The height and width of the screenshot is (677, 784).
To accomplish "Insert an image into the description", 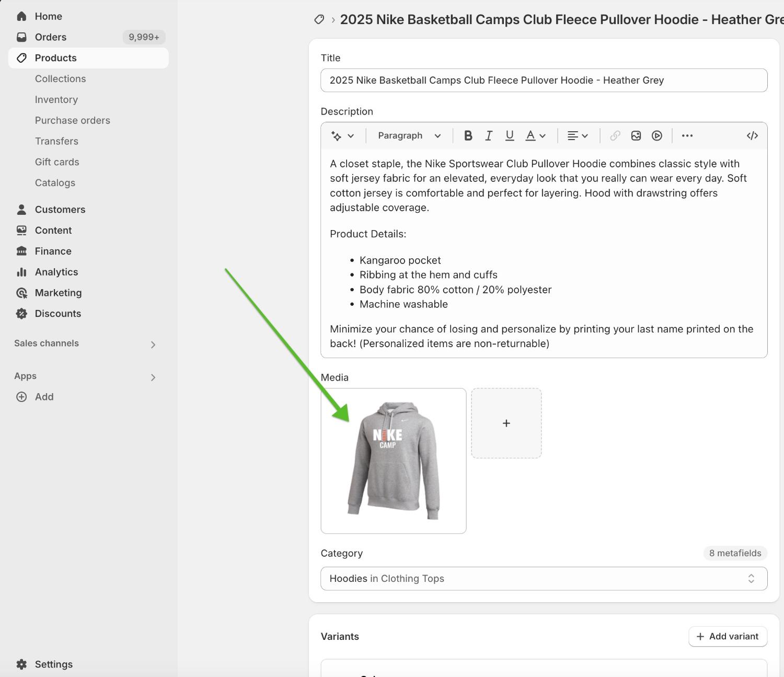I will [x=636, y=136].
